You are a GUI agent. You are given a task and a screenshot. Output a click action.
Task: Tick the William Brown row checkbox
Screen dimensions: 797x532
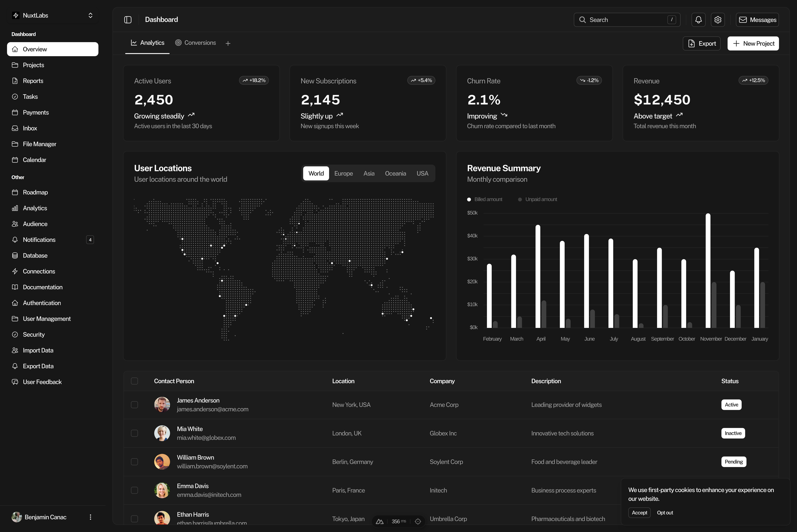[134, 462]
